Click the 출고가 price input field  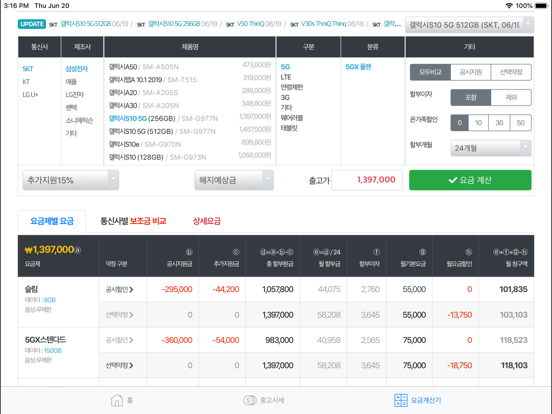coord(367,180)
